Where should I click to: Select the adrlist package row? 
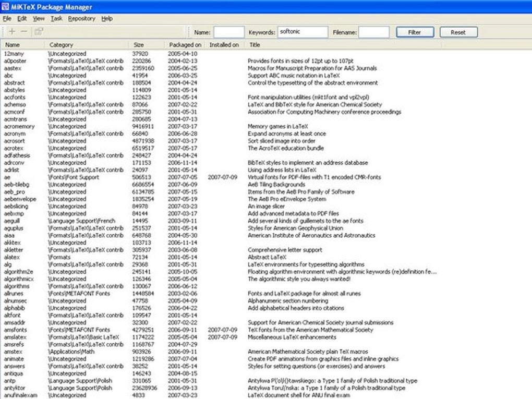click(x=221, y=170)
